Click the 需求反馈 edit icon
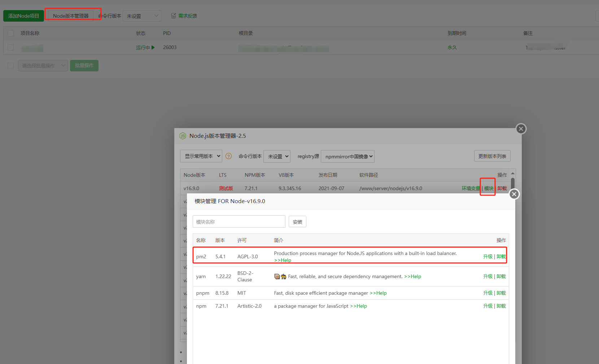 tap(174, 16)
